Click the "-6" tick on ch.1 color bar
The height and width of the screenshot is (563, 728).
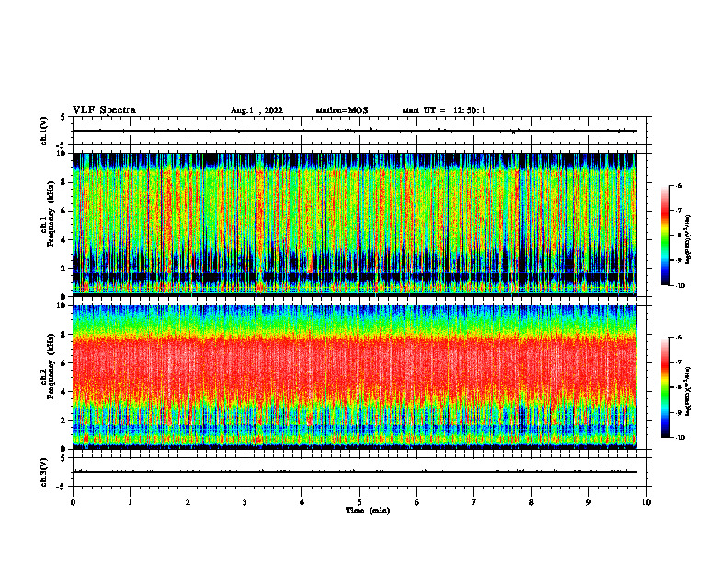[x=678, y=186]
